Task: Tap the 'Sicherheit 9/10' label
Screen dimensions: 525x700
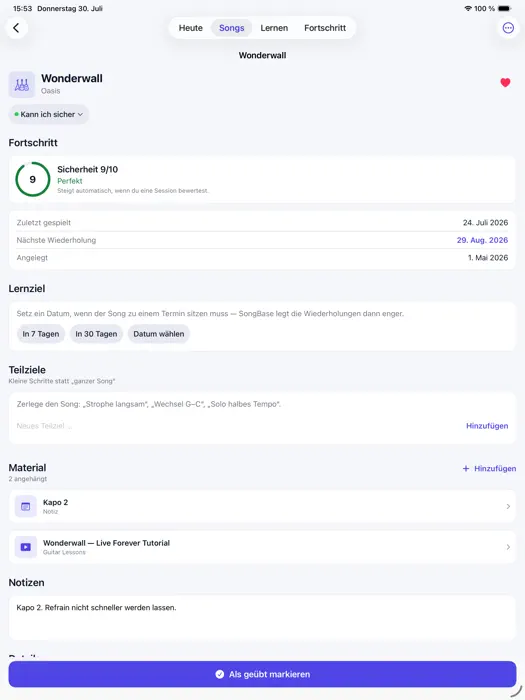Action: click(88, 169)
